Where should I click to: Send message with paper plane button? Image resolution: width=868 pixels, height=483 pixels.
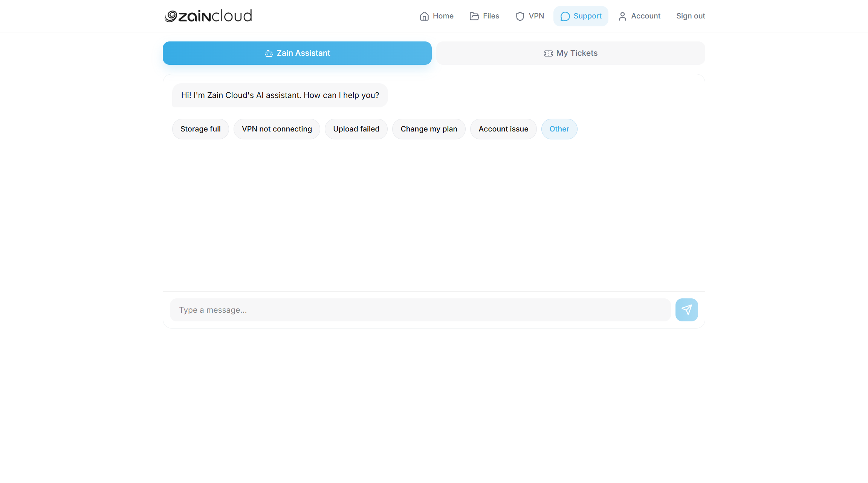click(686, 310)
